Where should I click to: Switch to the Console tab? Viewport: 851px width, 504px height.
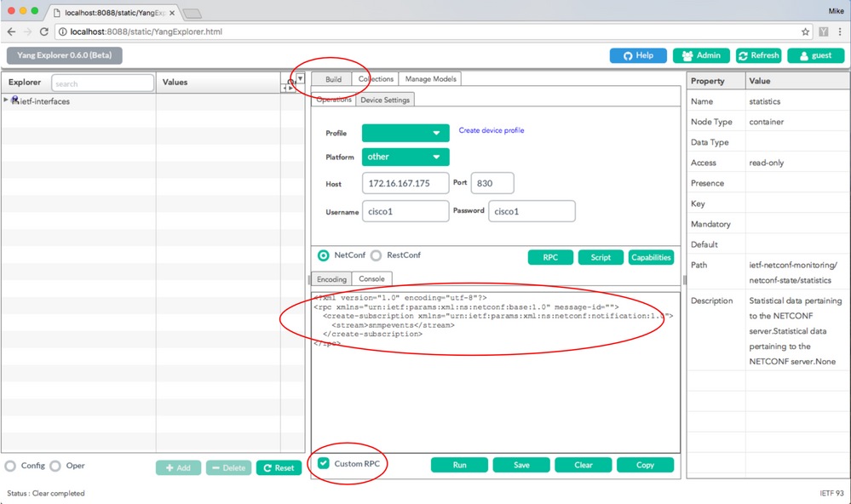371,278
